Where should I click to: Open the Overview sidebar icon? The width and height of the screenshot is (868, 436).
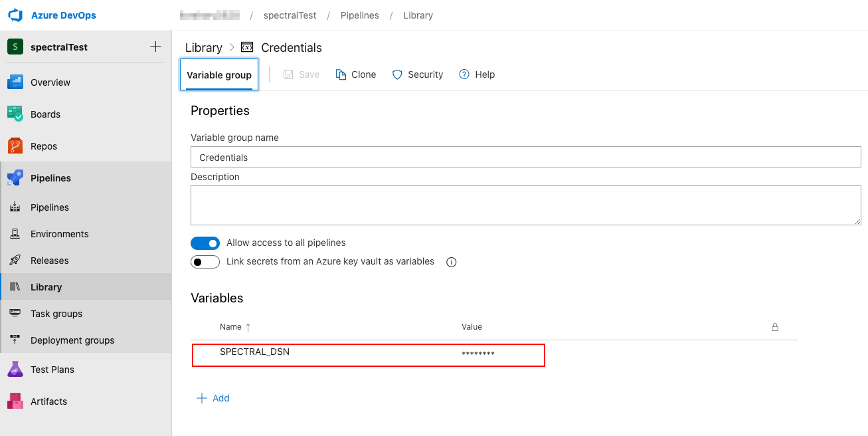coord(15,82)
